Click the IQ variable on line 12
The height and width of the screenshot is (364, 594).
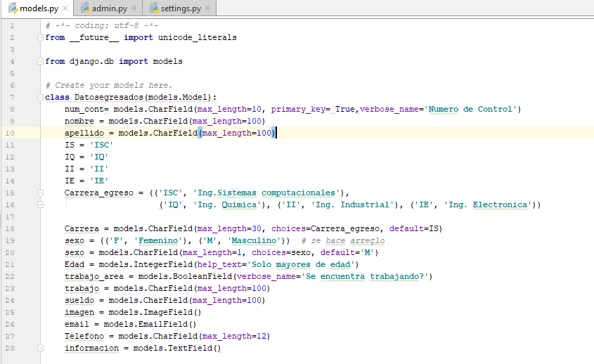coord(70,157)
